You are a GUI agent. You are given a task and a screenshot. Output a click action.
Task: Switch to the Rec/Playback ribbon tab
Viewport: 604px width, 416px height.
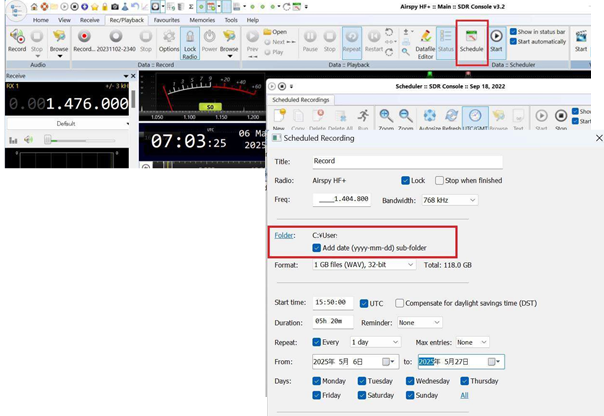(x=129, y=19)
